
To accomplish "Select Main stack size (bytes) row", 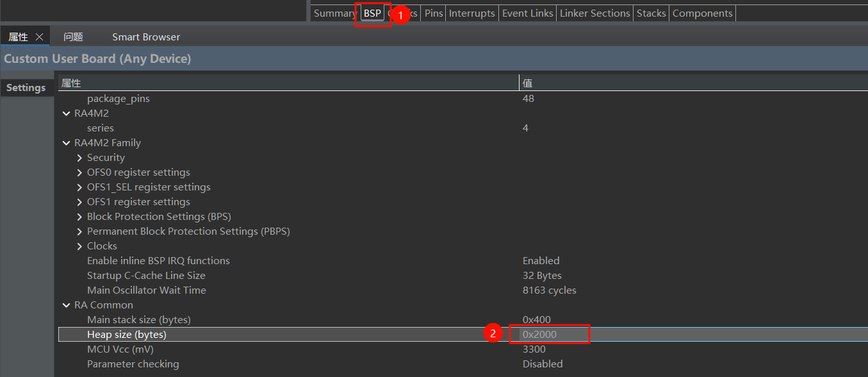I will [x=463, y=320].
